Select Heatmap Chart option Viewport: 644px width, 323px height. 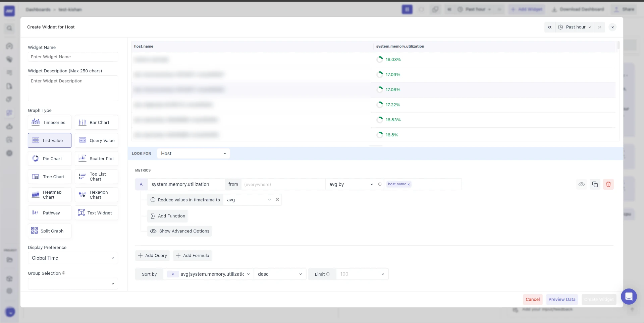(x=49, y=195)
